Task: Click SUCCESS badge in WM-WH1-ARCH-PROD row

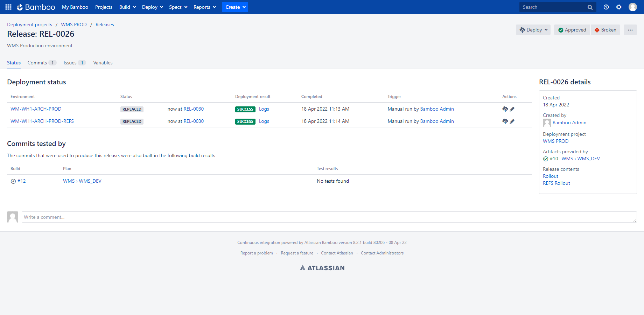Action: click(x=245, y=109)
